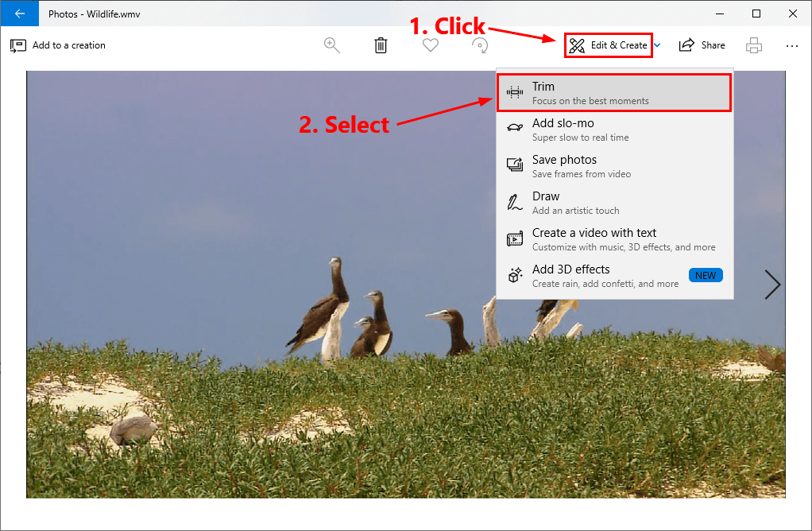Click the Save photos frames icon
This screenshot has height=531, width=812.
(x=515, y=165)
